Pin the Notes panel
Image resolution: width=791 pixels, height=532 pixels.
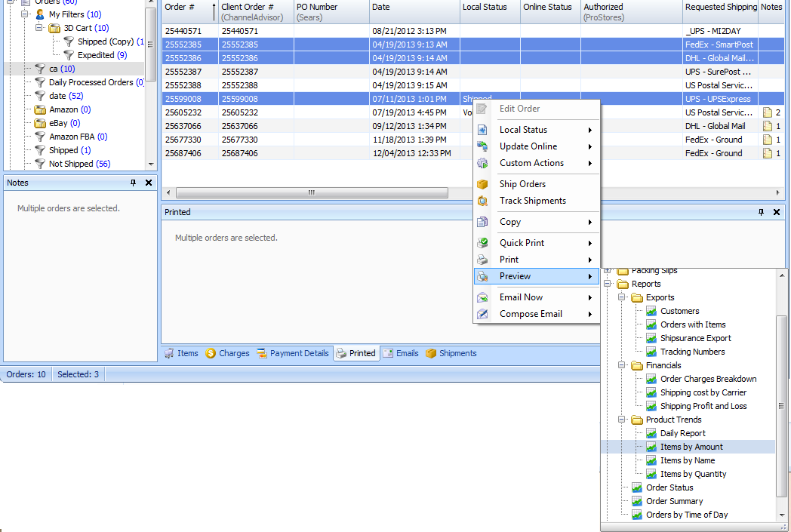(x=134, y=183)
